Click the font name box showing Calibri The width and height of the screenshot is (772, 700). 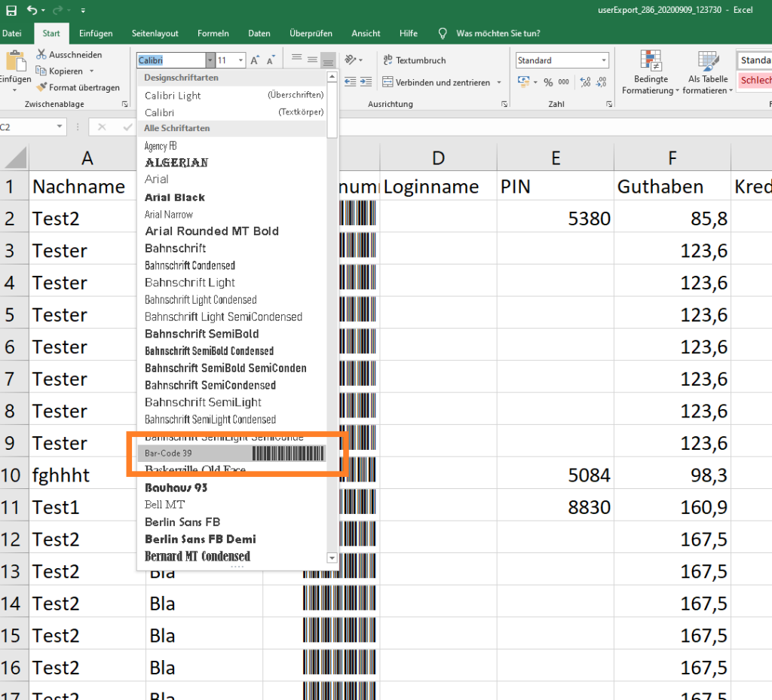171,60
